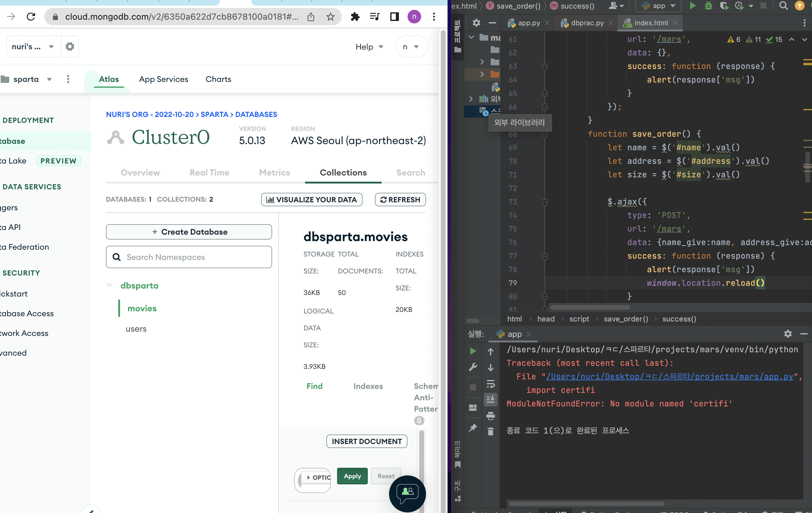Click the Search Namespaces input field
Image resolution: width=812 pixels, height=513 pixels.
[x=189, y=257]
